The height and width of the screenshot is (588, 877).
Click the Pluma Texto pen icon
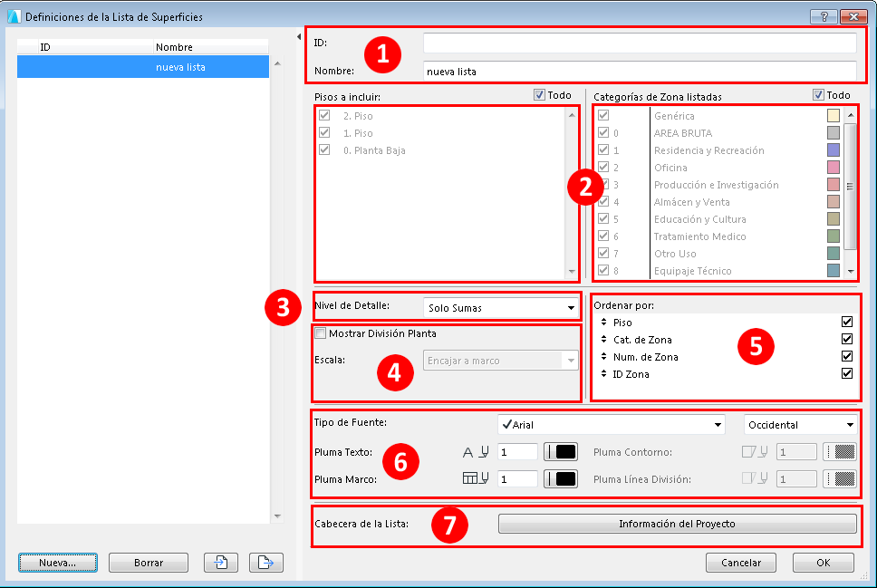[476, 452]
